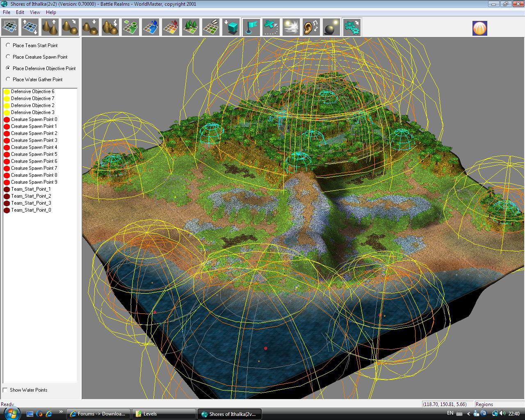Select Creature Spawn Point 5 entry

34,154
